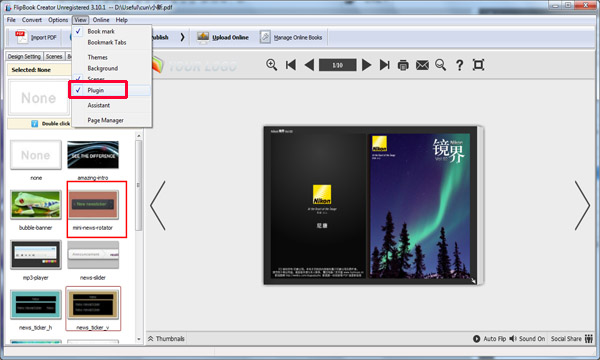
Task: Jump to the first page icon
Action: point(291,65)
